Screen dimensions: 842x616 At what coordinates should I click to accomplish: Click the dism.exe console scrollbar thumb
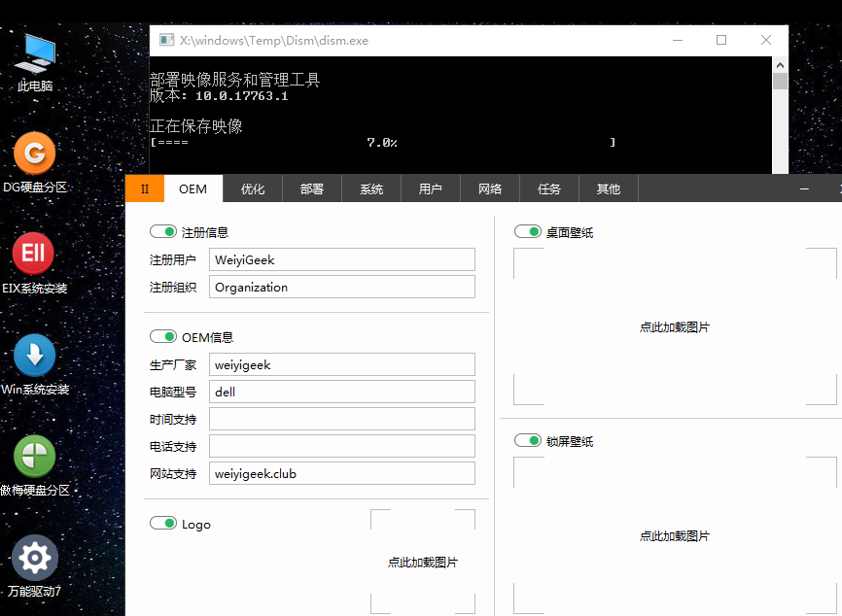780,81
